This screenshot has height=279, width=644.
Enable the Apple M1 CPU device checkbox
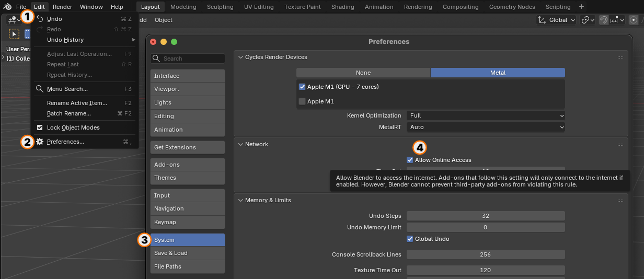[x=302, y=101]
